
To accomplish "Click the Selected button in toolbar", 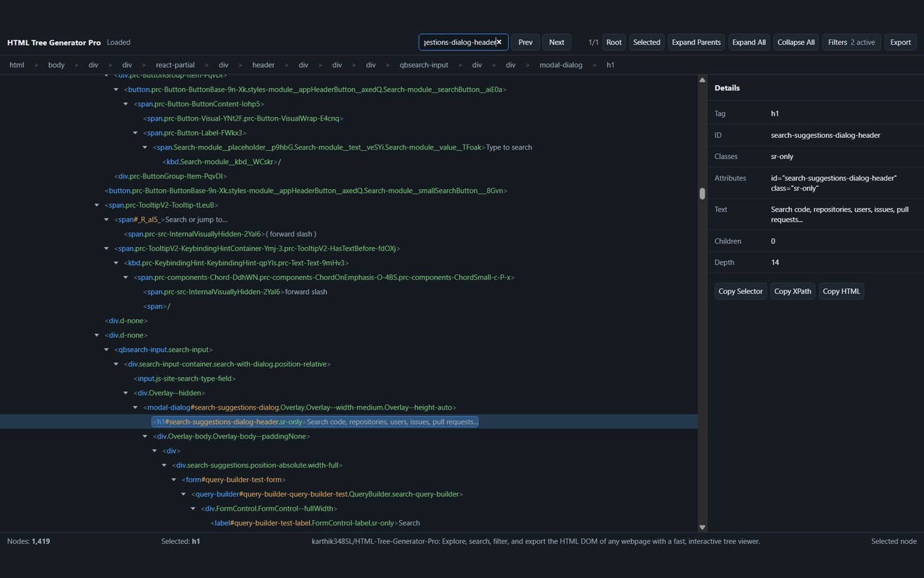I will point(647,42).
